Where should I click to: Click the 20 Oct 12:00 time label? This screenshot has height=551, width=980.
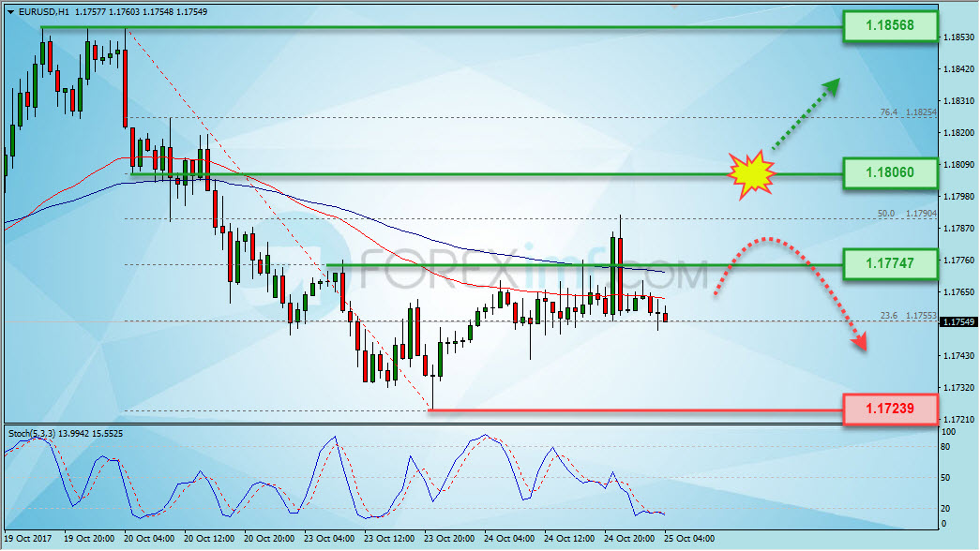pyautogui.click(x=209, y=539)
